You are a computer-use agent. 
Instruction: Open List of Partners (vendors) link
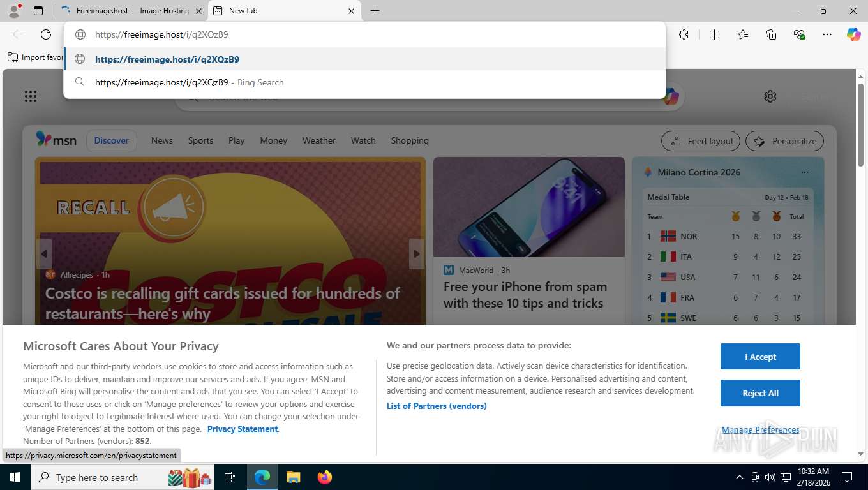point(437,406)
